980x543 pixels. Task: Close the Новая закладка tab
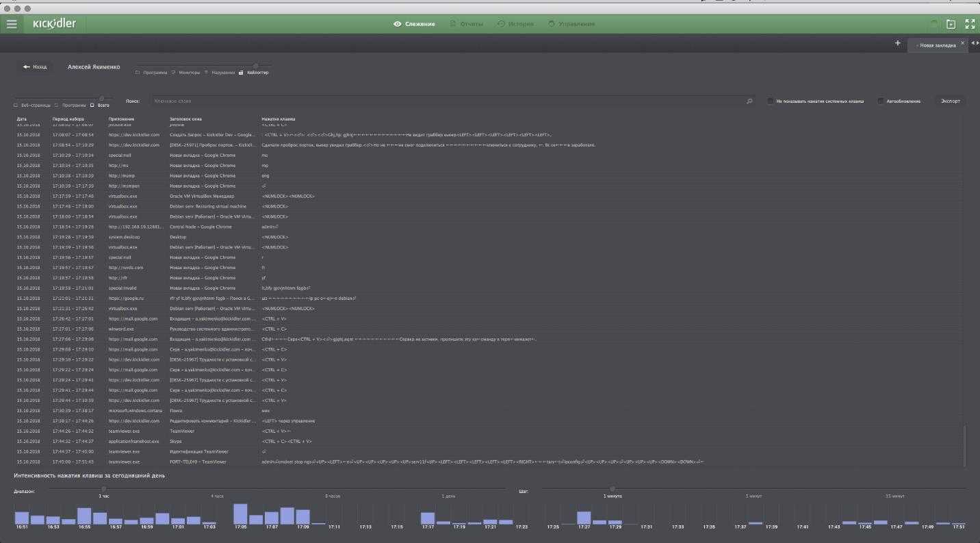click(962, 43)
